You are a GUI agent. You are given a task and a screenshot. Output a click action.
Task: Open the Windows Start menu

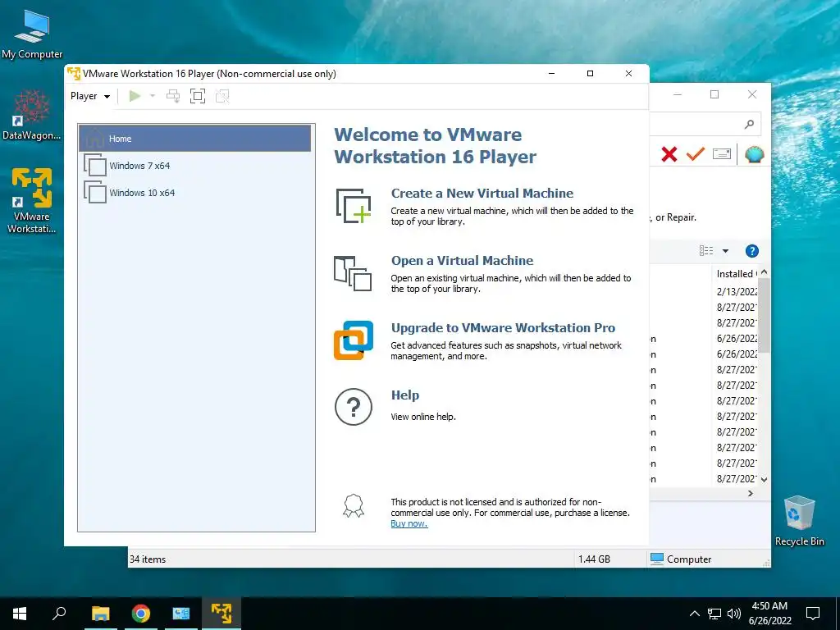[x=20, y=614]
